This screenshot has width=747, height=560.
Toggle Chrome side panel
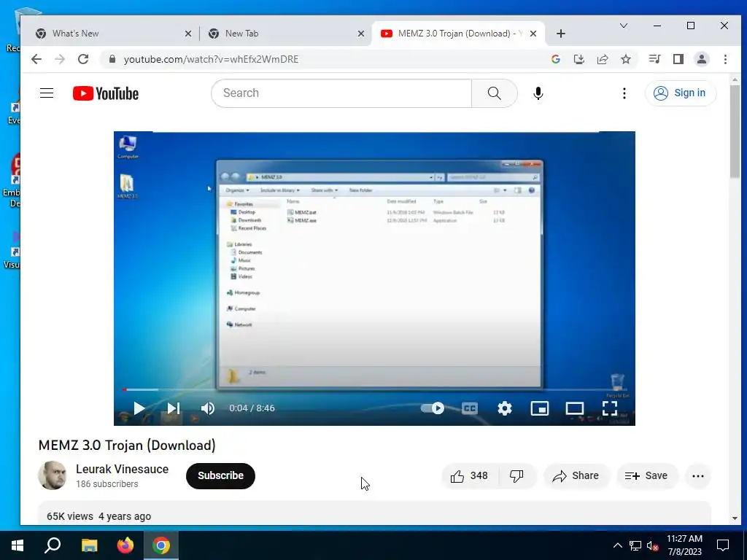[x=678, y=59]
